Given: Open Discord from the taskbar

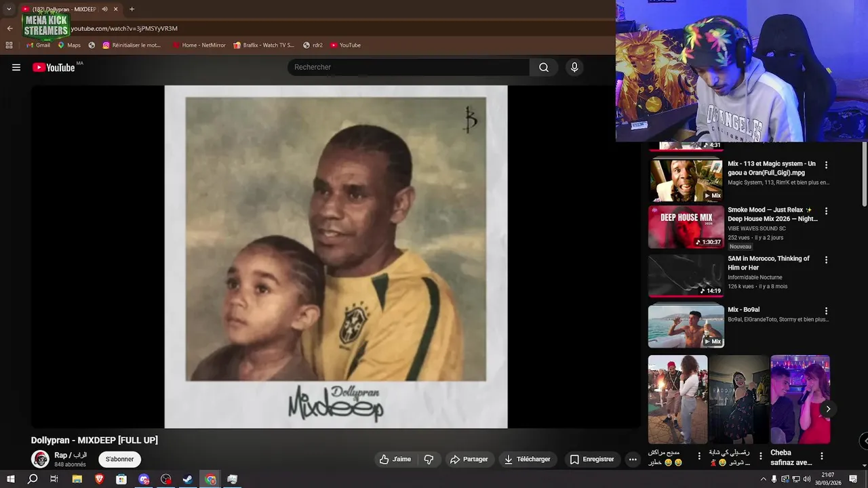Looking at the screenshot, I should (x=144, y=479).
